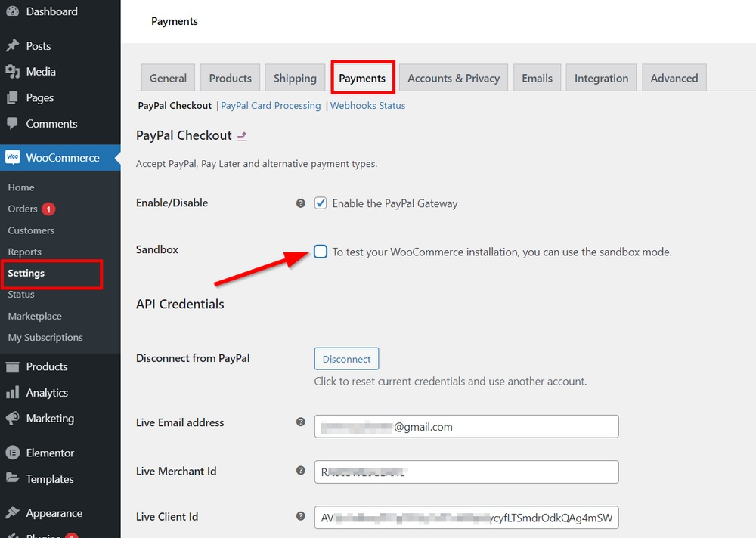The image size is (756, 538).
Task: Open the Webhooks Status link
Action: tap(368, 105)
